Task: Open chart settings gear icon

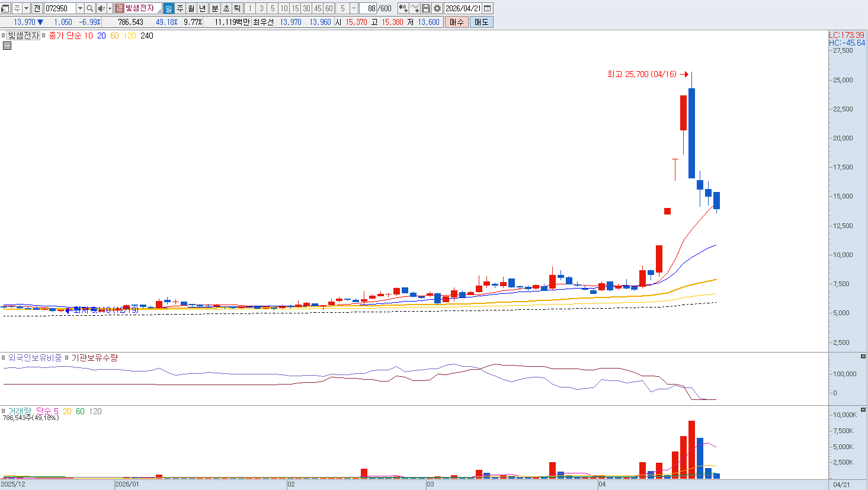Action: point(437,8)
